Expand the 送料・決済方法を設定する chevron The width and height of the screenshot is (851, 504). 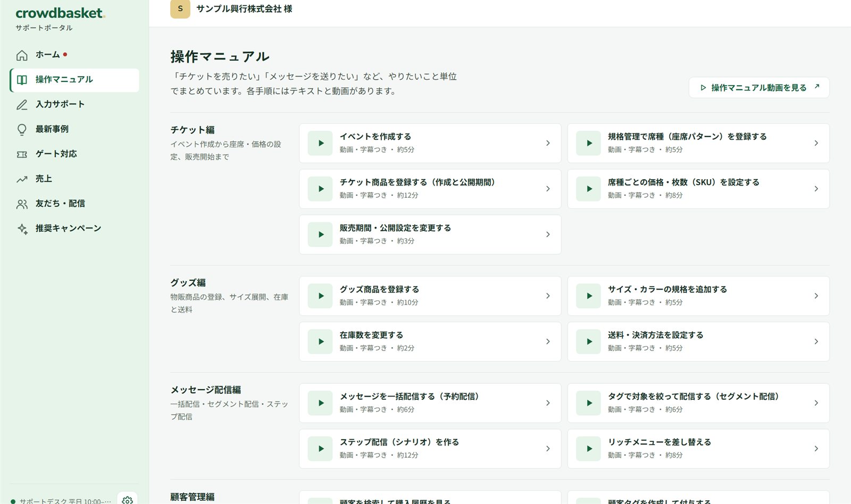816,342
